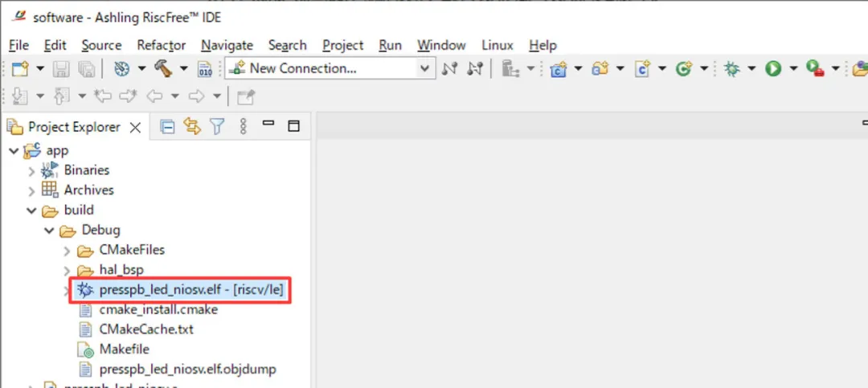The height and width of the screenshot is (388, 868).
Task: Click the Previous Annotation up-arrow icon
Action: tap(61, 96)
